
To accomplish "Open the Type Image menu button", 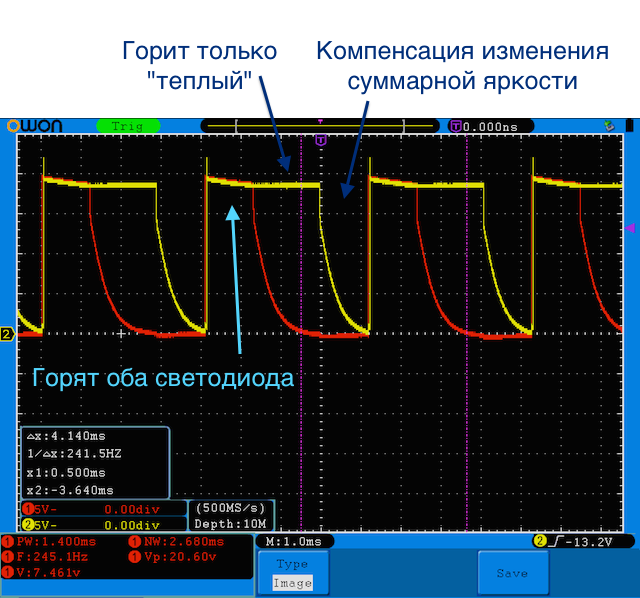I will point(293,573).
